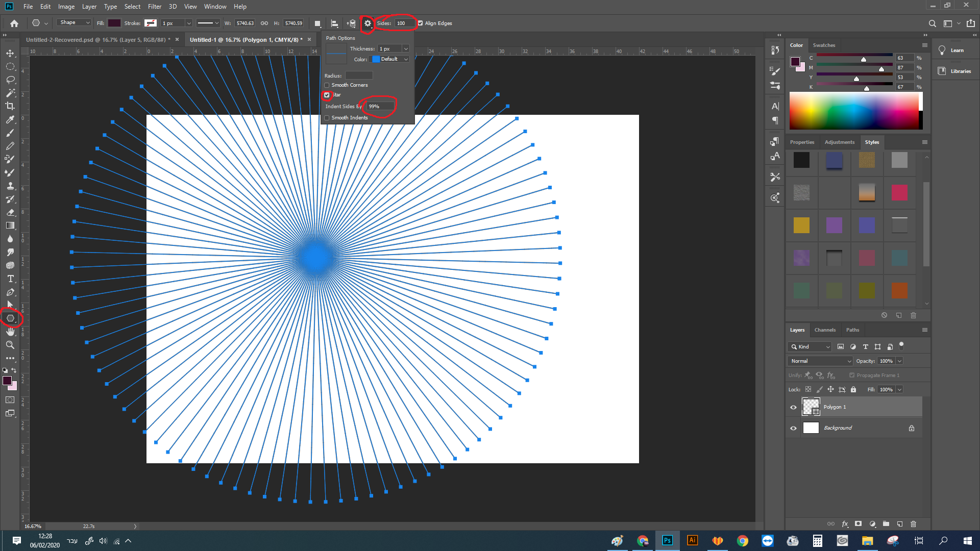Viewport: 980px width, 551px height.
Task: Click the Fill color swatch in options bar
Action: pyautogui.click(x=114, y=23)
